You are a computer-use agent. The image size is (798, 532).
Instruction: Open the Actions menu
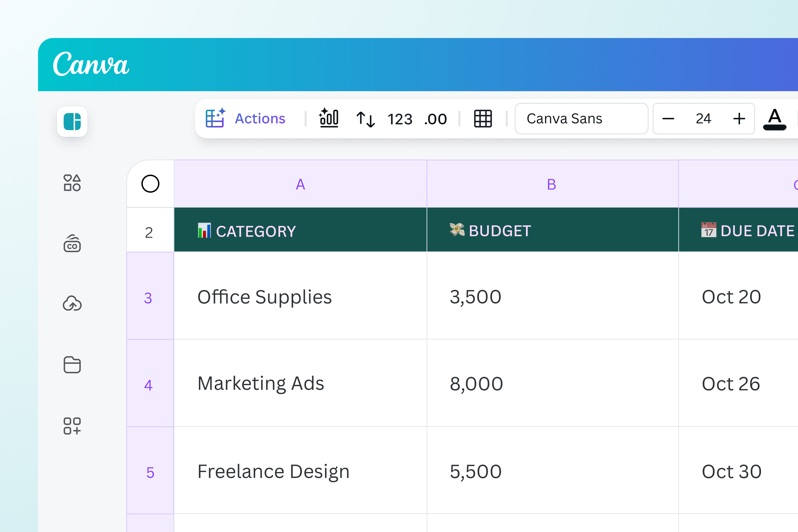pyautogui.click(x=246, y=118)
